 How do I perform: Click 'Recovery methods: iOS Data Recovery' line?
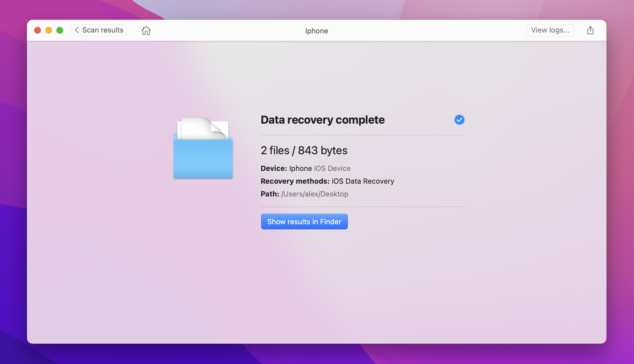327,181
